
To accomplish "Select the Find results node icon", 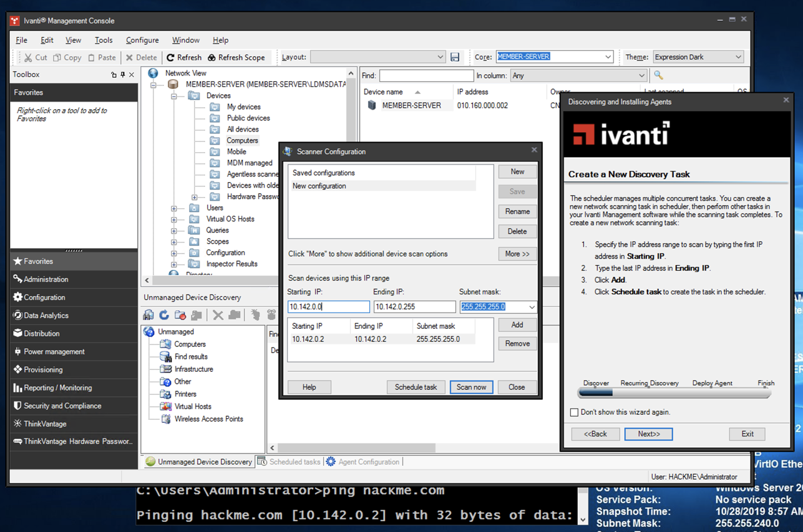I will point(166,357).
